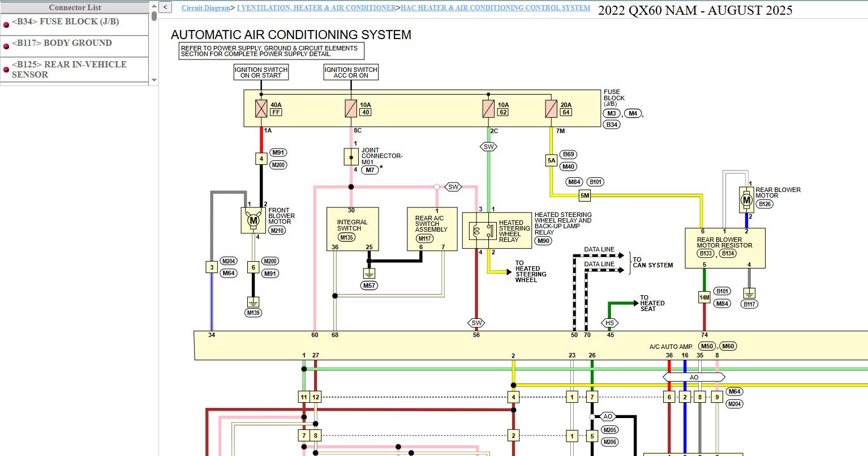Click the M7 joint connector label
Screen dimensions: 868x456
click(x=369, y=170)
